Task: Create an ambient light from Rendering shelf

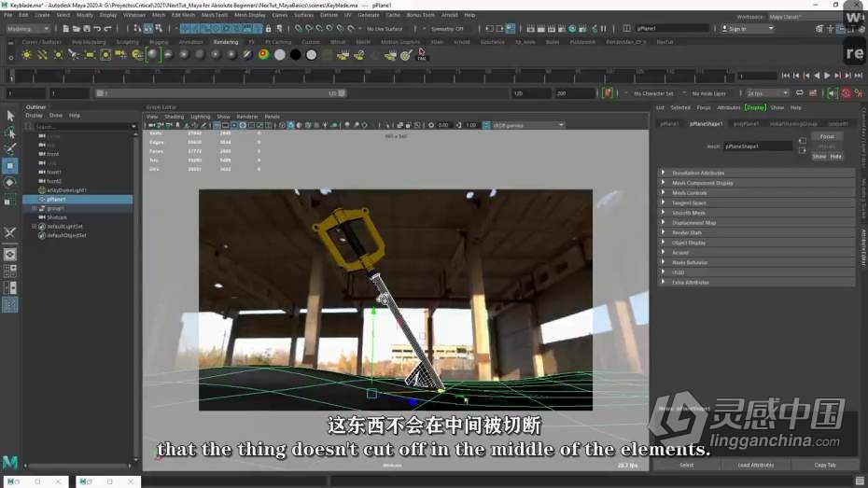Action: click(26, 55)
